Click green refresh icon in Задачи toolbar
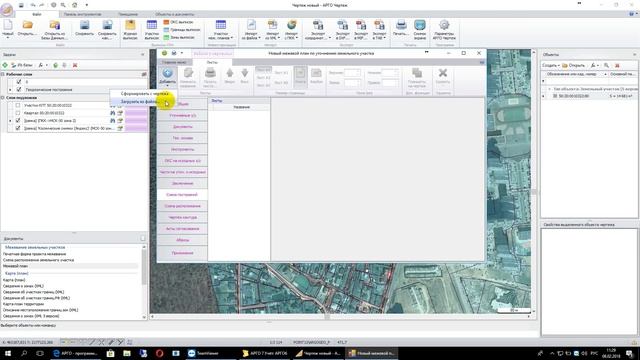Viewport: 640px width, 360px height. (x=56, y=65)
